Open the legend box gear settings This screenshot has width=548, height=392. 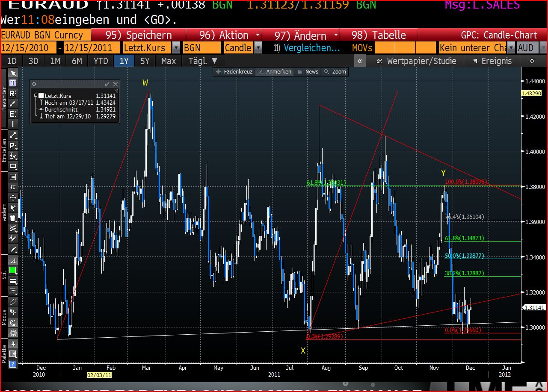[34, 84]
